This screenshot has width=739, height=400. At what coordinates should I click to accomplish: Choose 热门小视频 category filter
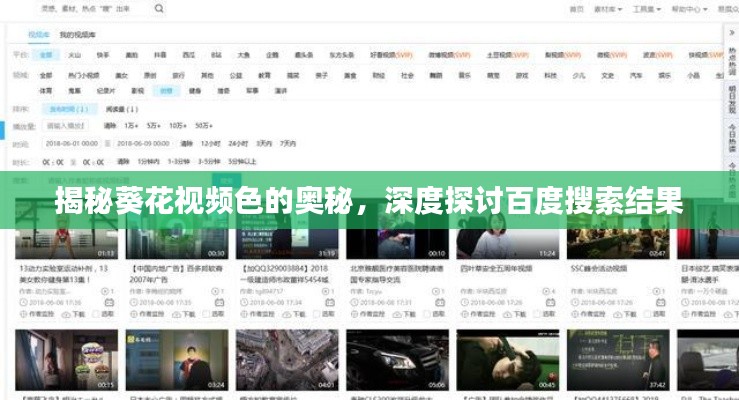[x=84, y=75]
